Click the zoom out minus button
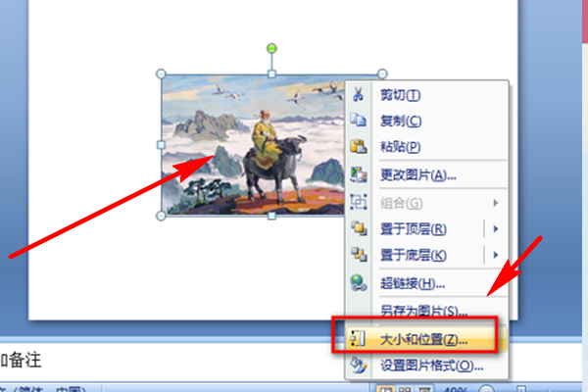Image resolution: width=588 pixels, height=392 pixels. tap(486, 389)
